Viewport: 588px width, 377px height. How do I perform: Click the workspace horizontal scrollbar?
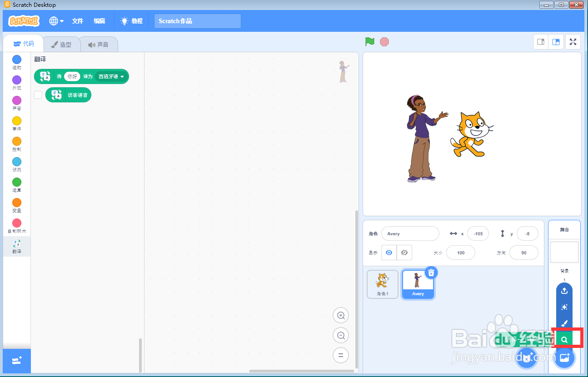(x=301, y=371)
